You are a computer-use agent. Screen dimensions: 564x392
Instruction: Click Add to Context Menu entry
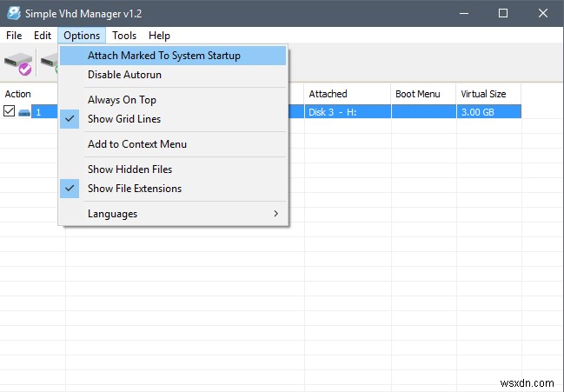point(136,144)
